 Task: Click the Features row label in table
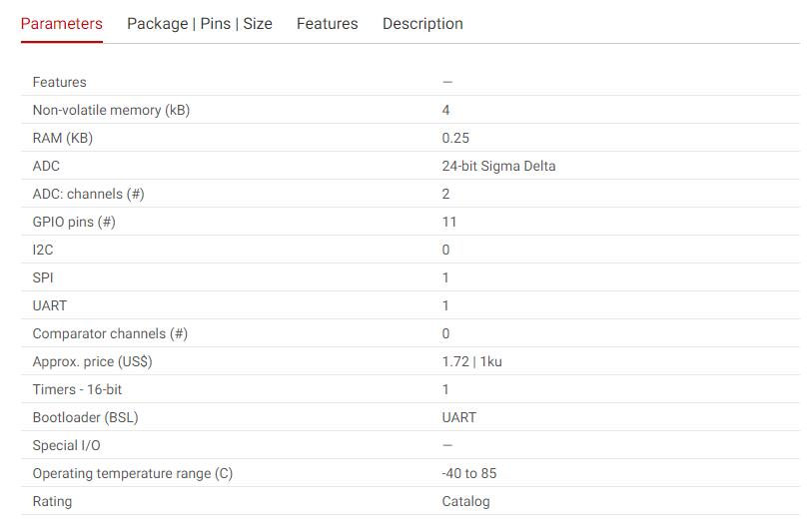(x=60, y=82)
